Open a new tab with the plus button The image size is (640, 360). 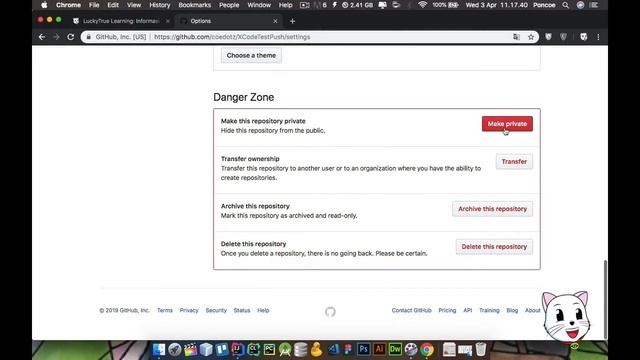click(x=292, y=21)
